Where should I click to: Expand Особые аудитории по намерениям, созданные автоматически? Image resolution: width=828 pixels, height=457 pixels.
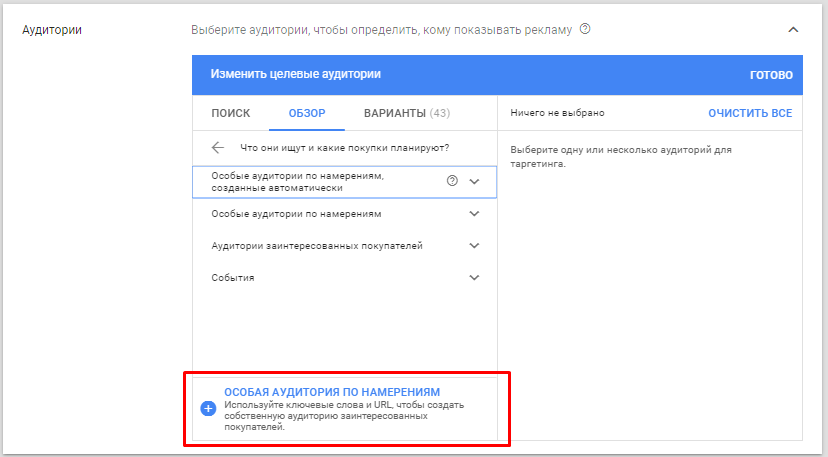click(474, 181)
